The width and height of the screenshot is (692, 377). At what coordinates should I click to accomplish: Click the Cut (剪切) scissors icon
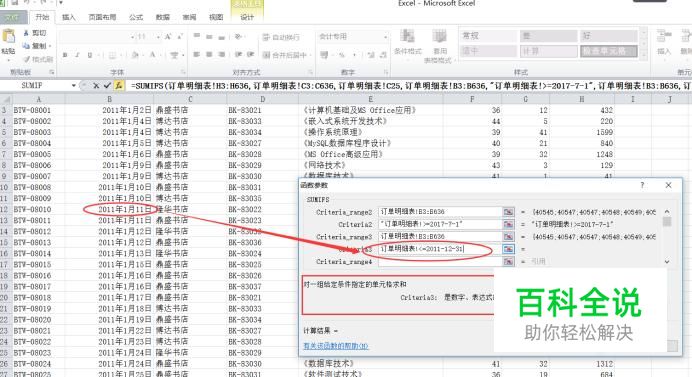[26, 33]
